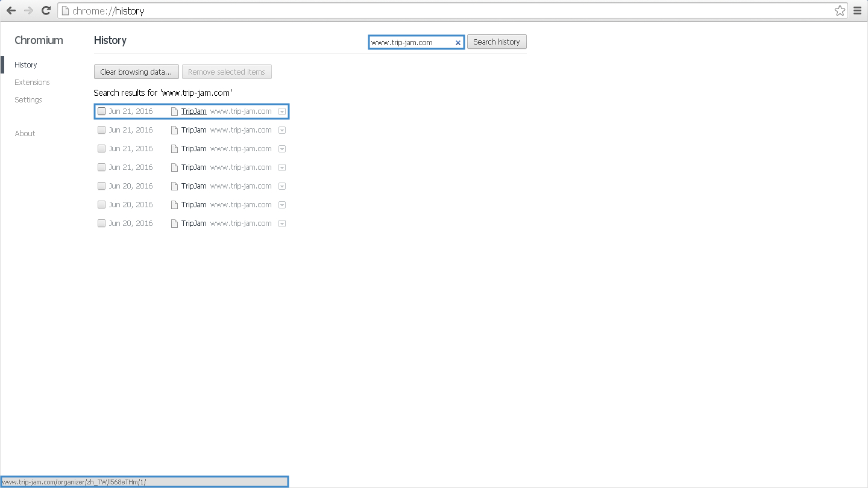Viewport: 868px width, 488px height.
Task: Tick the checkbox of the bottom Jun 20 entry
Action: click(101, 224)
